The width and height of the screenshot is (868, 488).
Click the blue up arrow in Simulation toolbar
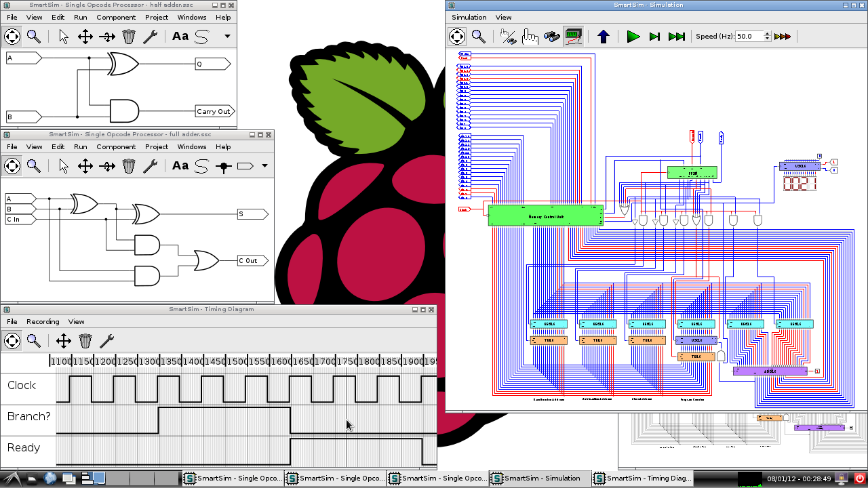tap(604, 36)
